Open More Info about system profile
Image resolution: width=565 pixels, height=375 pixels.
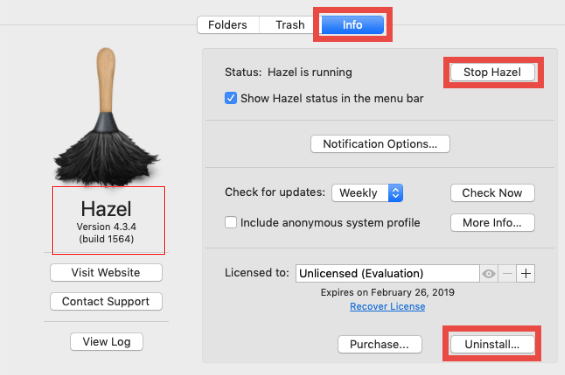(x=492, y=223)
